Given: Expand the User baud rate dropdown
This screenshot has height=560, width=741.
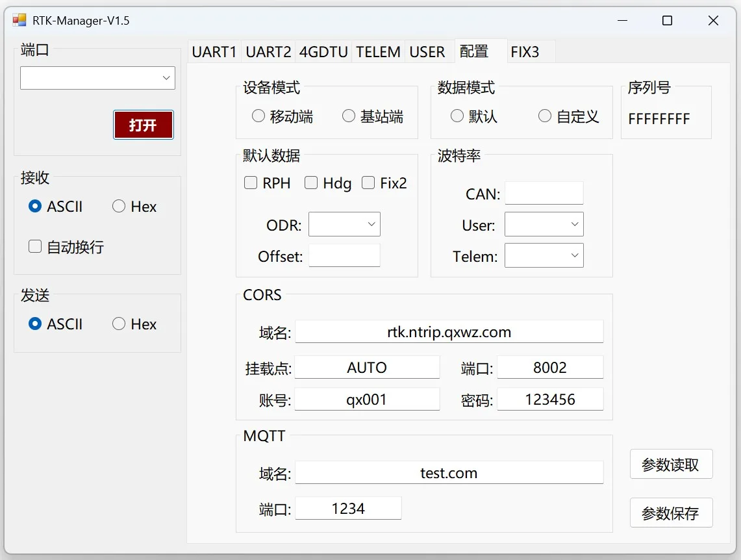Looking at the screenshot, I should coord(544,224).
